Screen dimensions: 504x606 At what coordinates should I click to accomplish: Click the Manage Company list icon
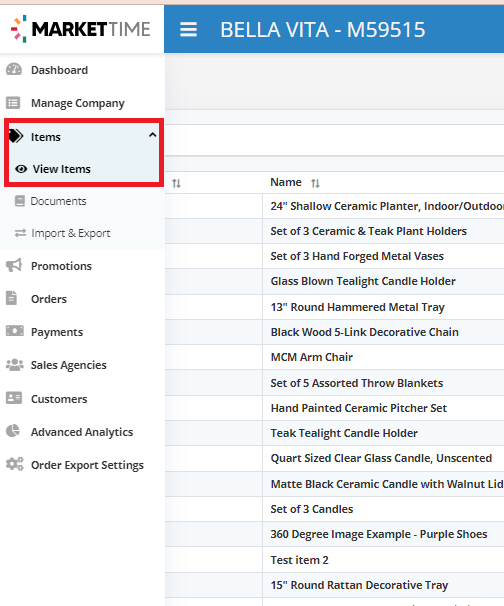tap(13, 103)
